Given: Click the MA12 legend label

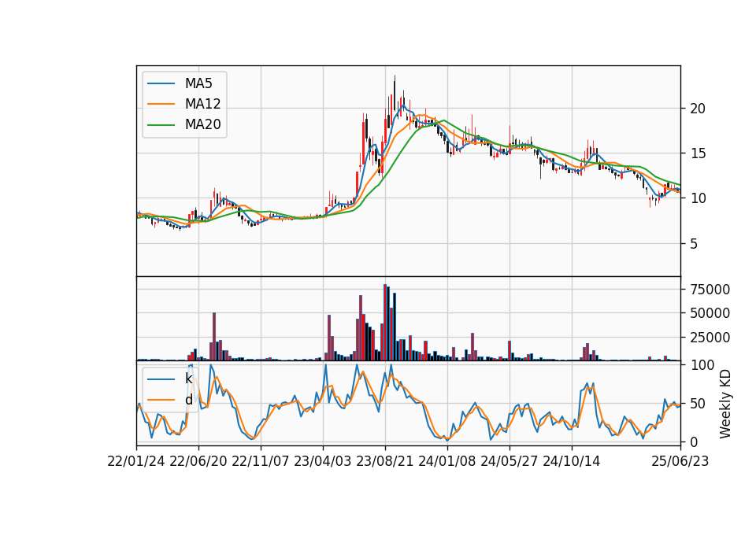Looking at the screenshot, I should click(202, 104).
